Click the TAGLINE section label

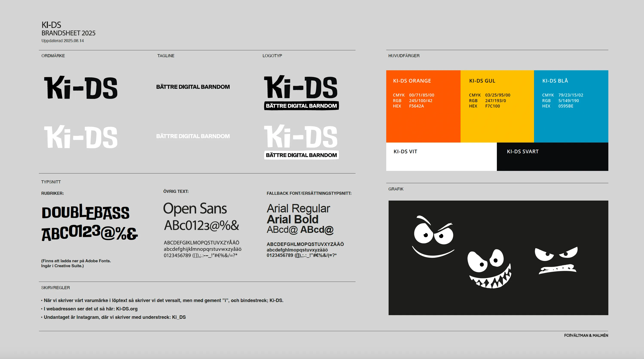pyautogui.click(x=166, y=56)
